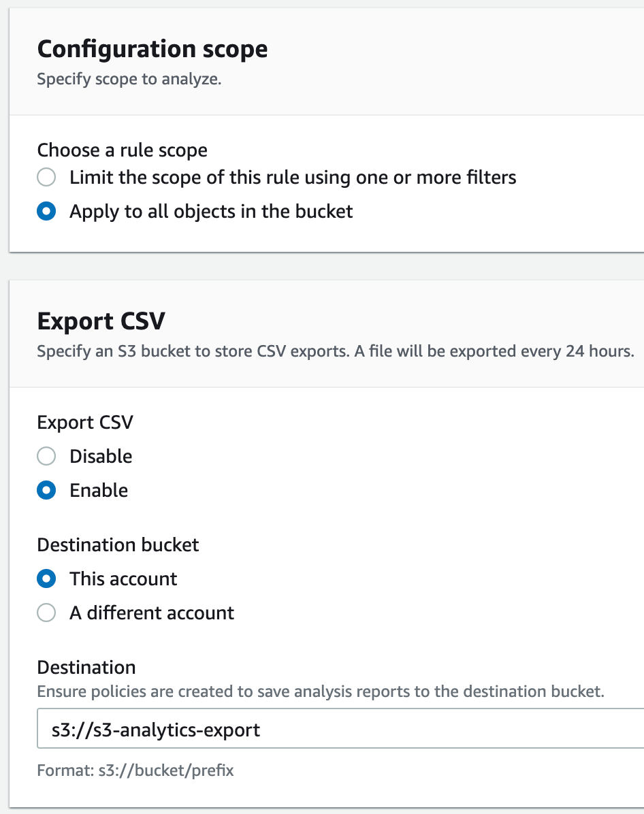
Task: Select 'A different account' destination option
Action: (x=46, y=613)
